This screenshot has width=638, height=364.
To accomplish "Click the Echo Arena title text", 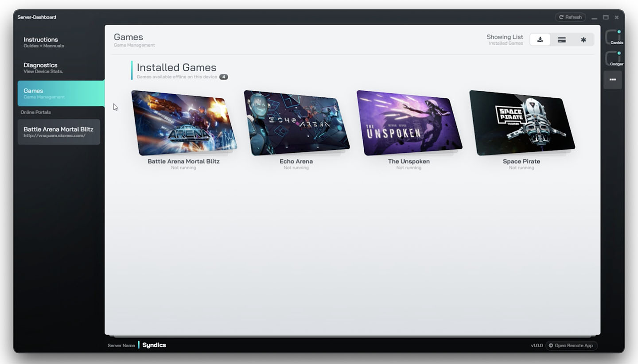I will (x=296, y=161).
